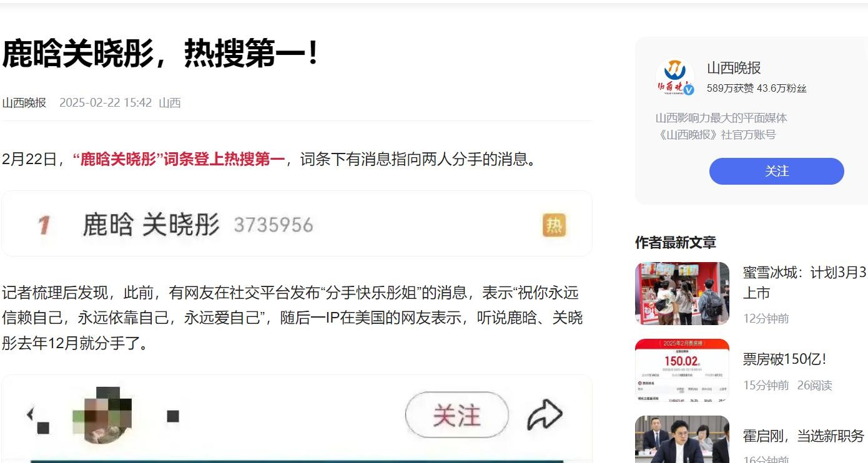Follow 山西晚报 with blue 关注 button
868x463 pixels.
(776, 171)
